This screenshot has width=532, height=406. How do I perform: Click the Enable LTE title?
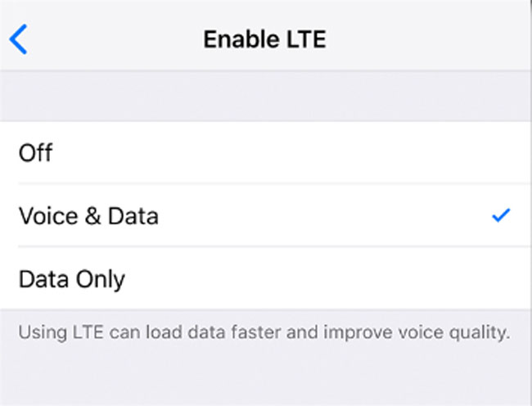[x=264, y=39]
